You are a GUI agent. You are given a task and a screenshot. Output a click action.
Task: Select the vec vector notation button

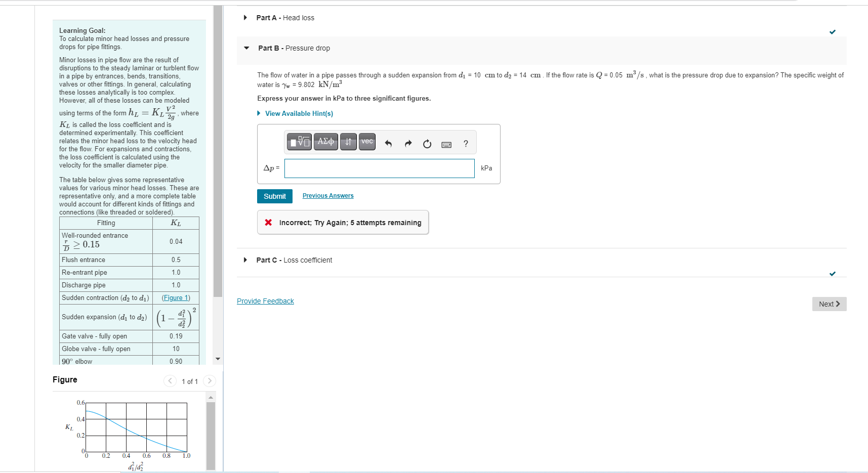pos(367,142)
